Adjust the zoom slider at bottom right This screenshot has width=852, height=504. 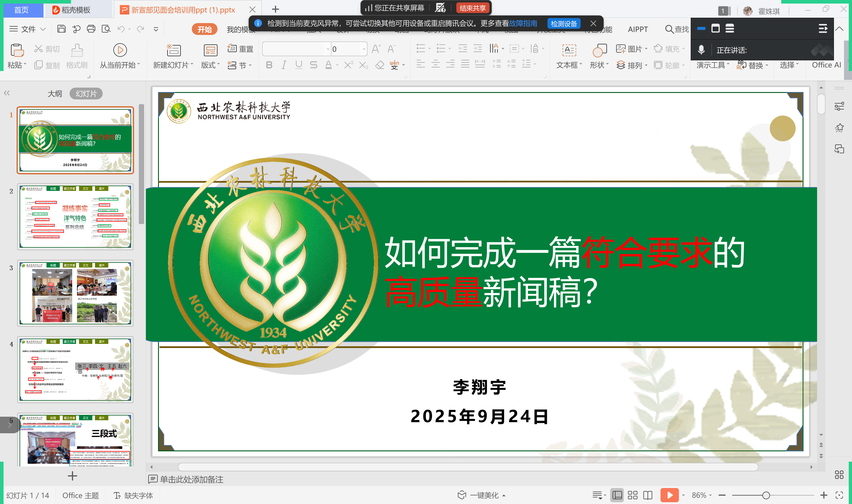tap(766, 495)
